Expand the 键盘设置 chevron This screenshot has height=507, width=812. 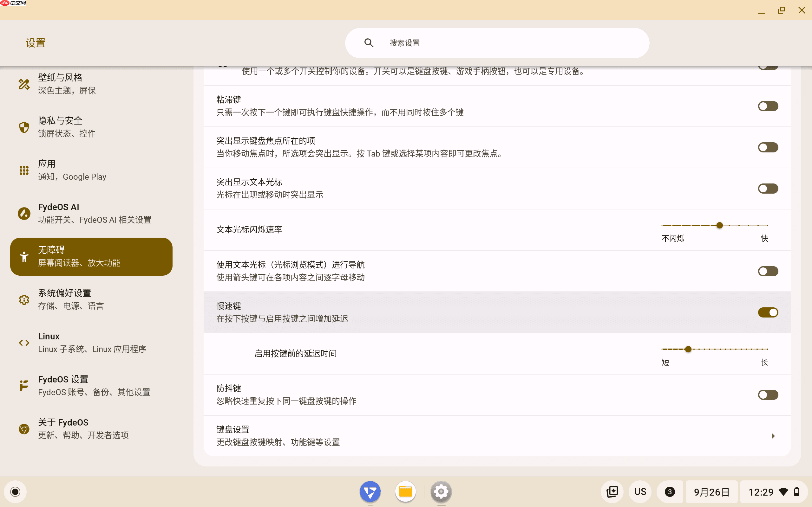773,436
